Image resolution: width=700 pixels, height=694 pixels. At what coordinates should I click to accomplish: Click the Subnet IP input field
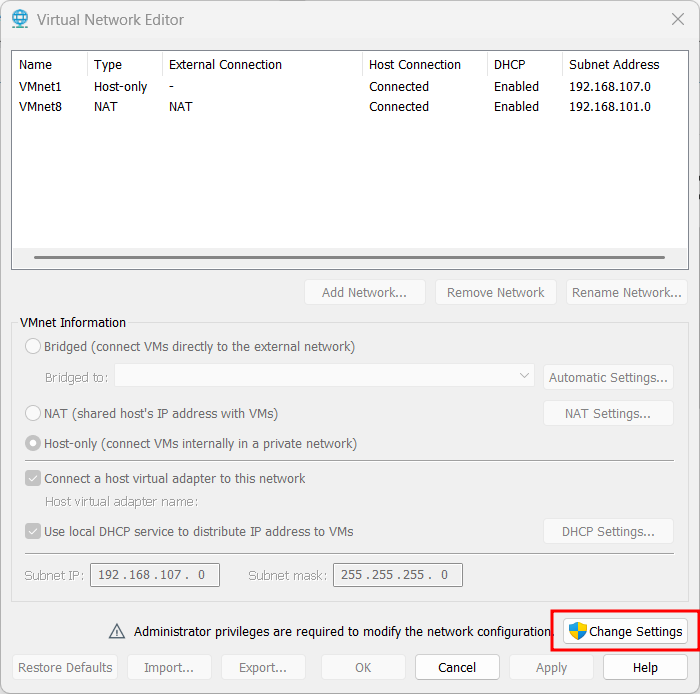click(x=155, y=575)
